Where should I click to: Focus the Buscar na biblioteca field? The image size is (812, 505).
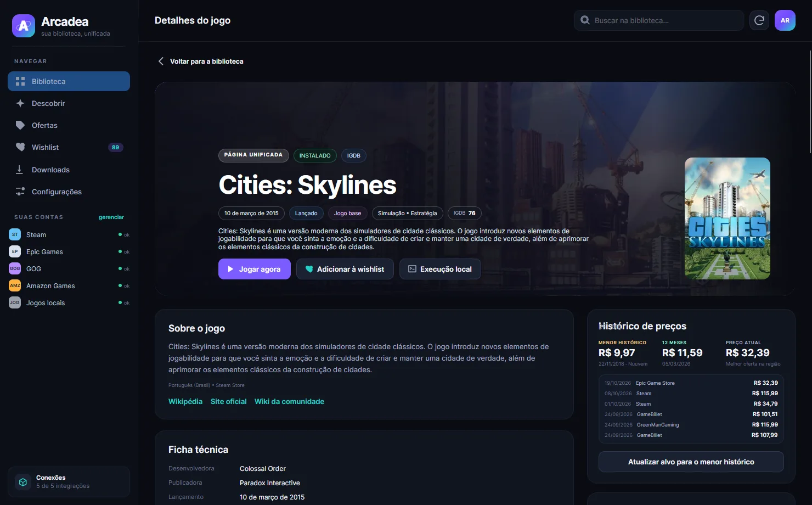[658, 20]
